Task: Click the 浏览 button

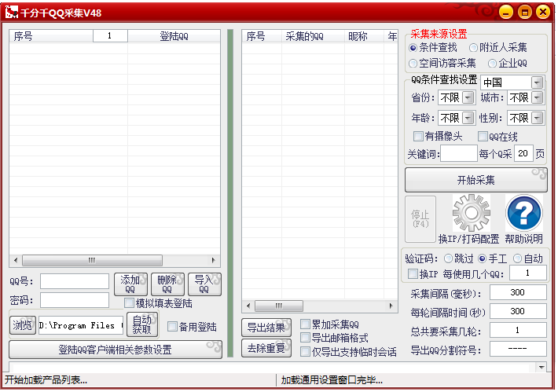Action: (x=23, y=325)
